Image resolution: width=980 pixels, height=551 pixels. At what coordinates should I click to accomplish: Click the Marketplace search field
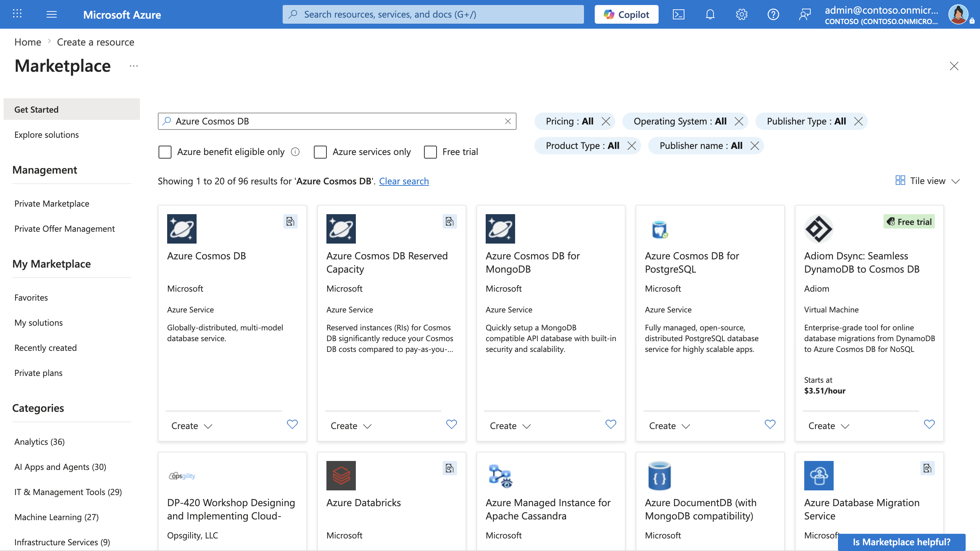coord(337,121)
